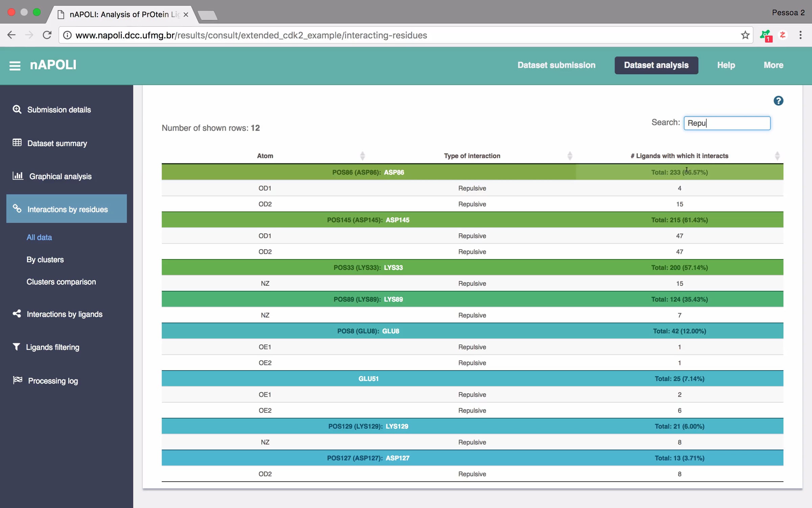This screenshot has height=508, width=812.
Task: Go to Graphical analysis section
Action: point(60,176)
